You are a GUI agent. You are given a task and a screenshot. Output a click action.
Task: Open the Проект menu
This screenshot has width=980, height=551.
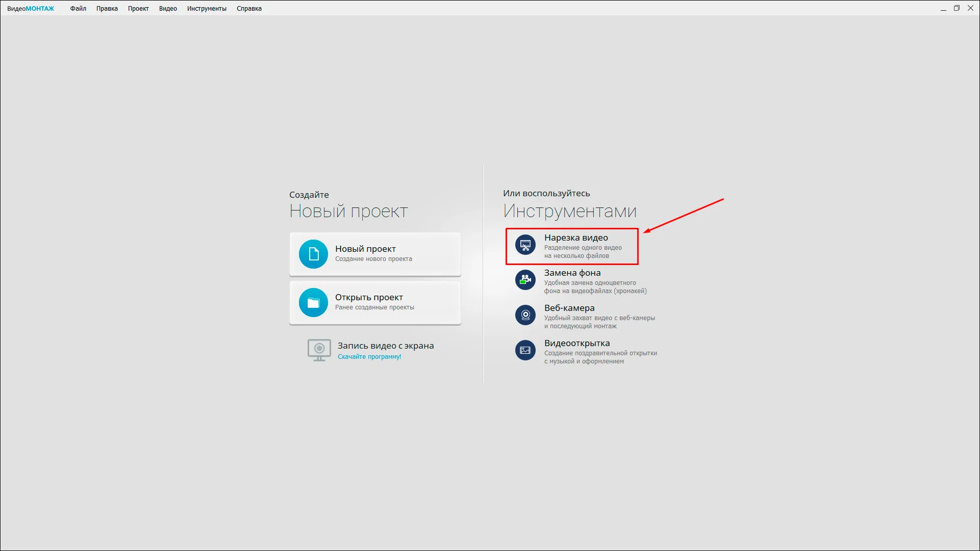point(138,9)
